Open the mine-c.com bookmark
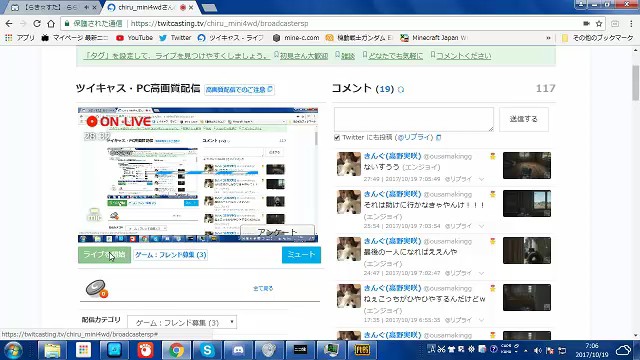Screen dimensions: 640x360 [296, 38]
